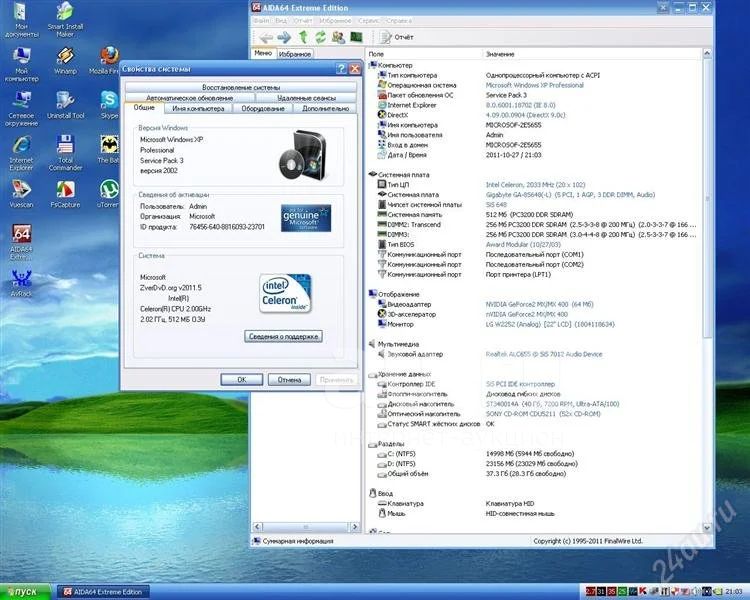Select the Системная плата group row
Screen dimensions: 750x600
(x=399, y=175)
